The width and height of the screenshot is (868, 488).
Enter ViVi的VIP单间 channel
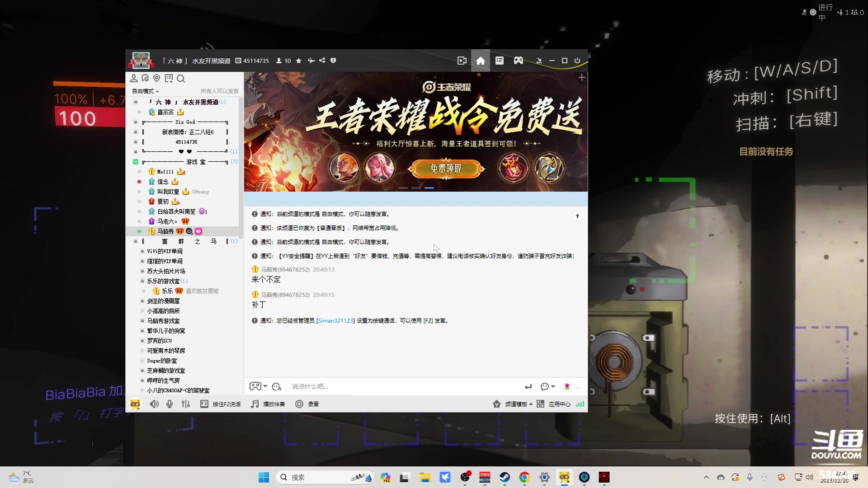pos(165,251)
